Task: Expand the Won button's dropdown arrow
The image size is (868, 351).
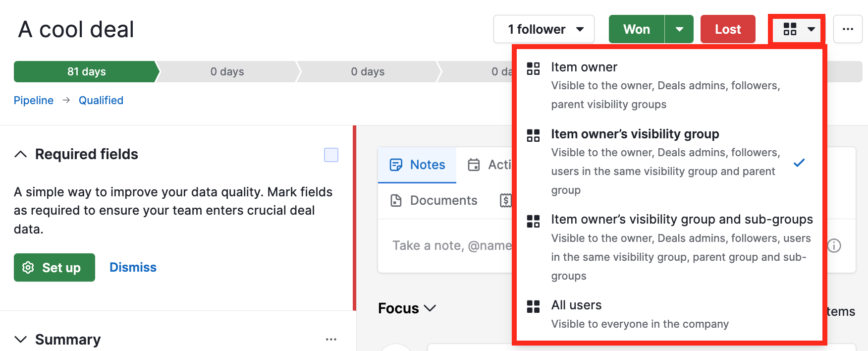Action: click(x=679, y=29)
